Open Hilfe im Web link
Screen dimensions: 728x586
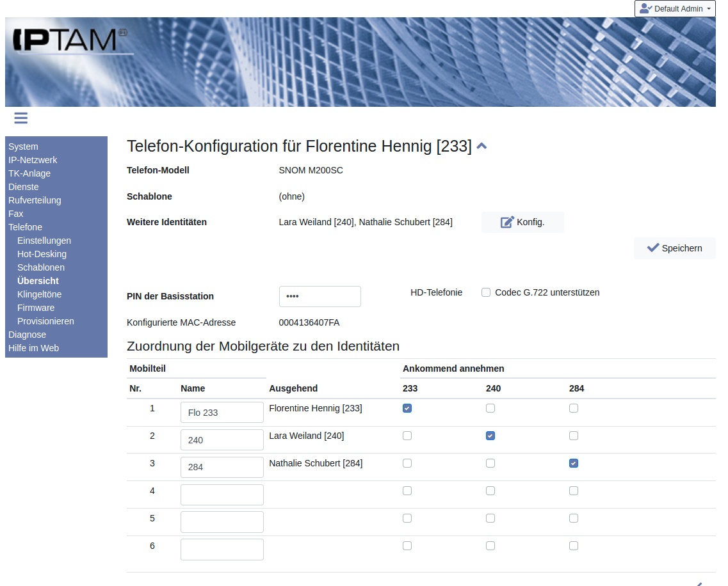tap(33, 348)
